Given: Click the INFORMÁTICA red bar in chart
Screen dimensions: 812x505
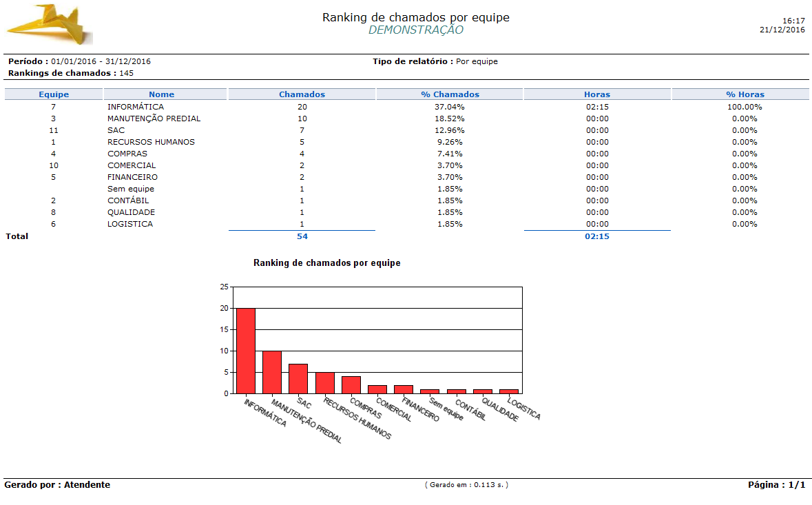Looking at the screenshot, I should click(246, 351).
